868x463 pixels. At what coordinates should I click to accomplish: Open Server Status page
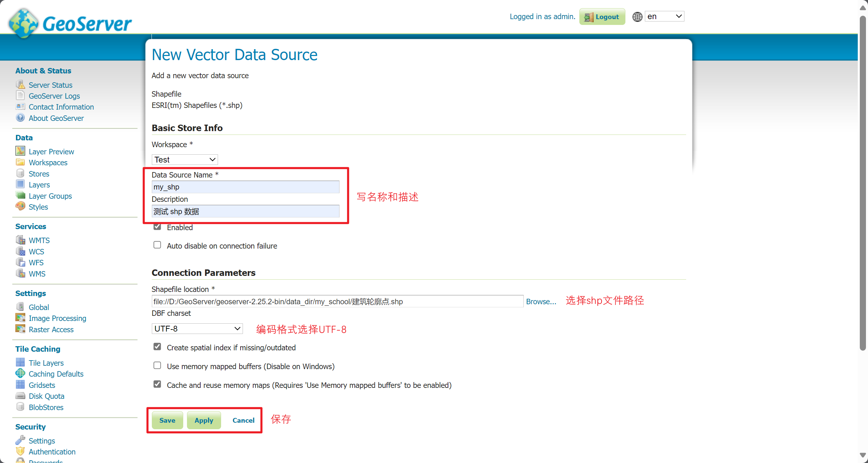pyautogui.click(x=50, y=85)
